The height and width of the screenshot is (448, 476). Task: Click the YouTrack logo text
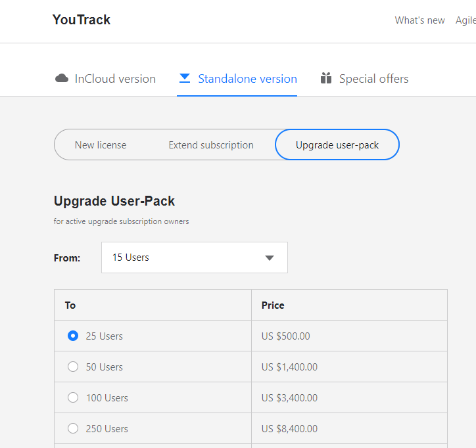pyautogui.click(x=82, y=20)
